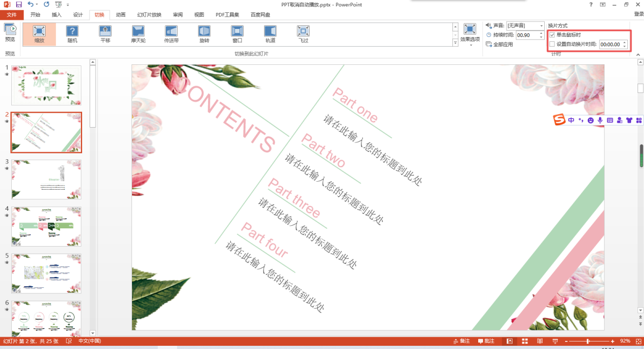Open Sogou toolbox grid icon
Viewport: 644px width, 349px height.
pos(639,120)
